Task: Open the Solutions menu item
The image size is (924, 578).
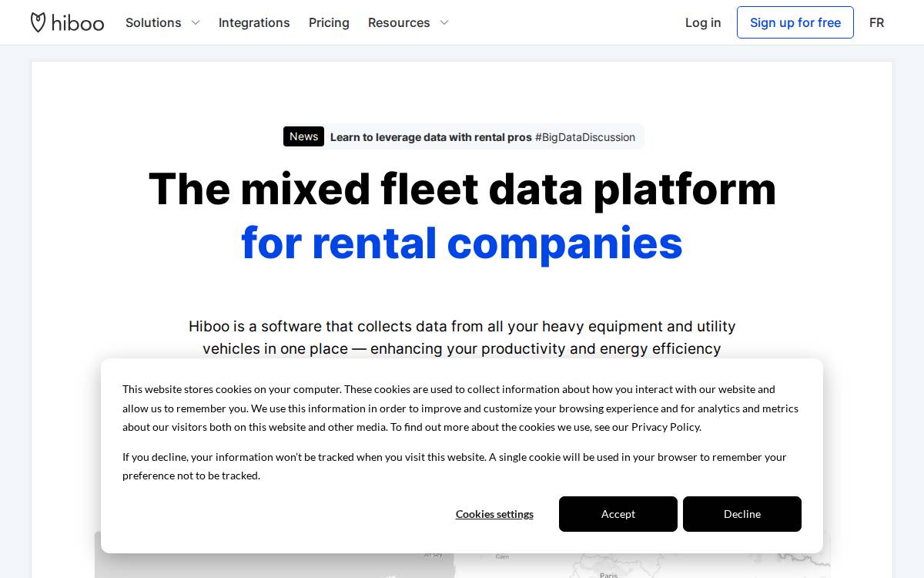Action: (x=153, y=22)
